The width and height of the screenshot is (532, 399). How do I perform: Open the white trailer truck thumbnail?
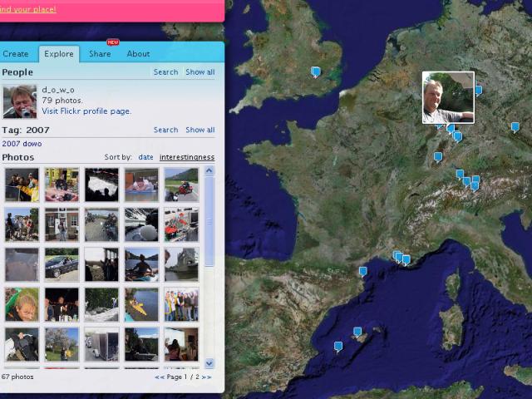[x=101, y=344]
